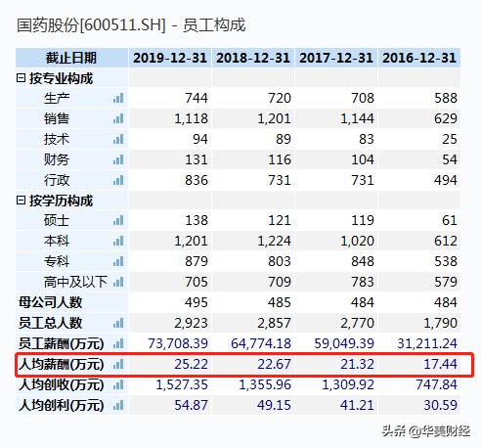Screen dimensions: 481x448
Task: Select value 21.32 in 人均薪酬 row
Action: [357, 364]
